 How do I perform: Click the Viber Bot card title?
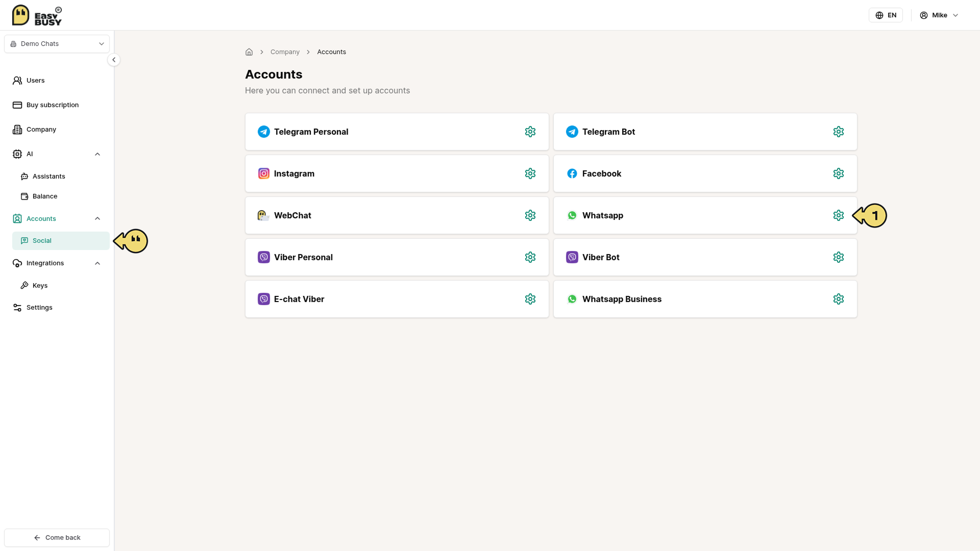point(601,257)
